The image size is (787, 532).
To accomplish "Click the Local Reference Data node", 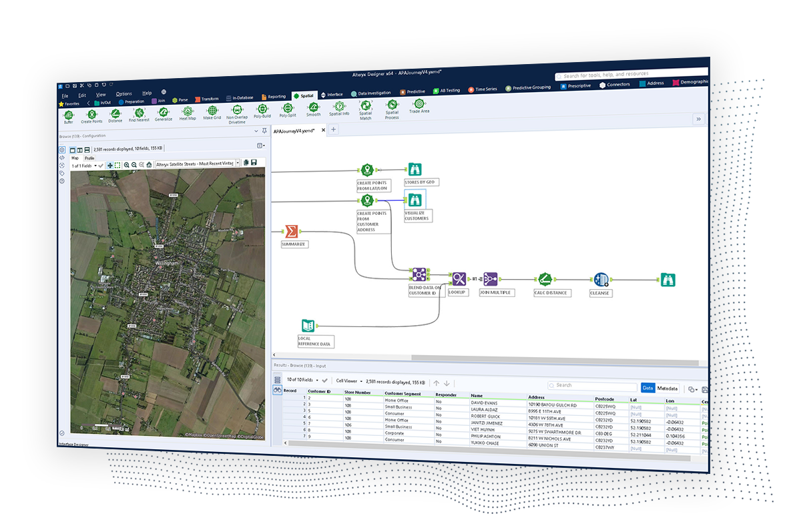I will (308, 326).
